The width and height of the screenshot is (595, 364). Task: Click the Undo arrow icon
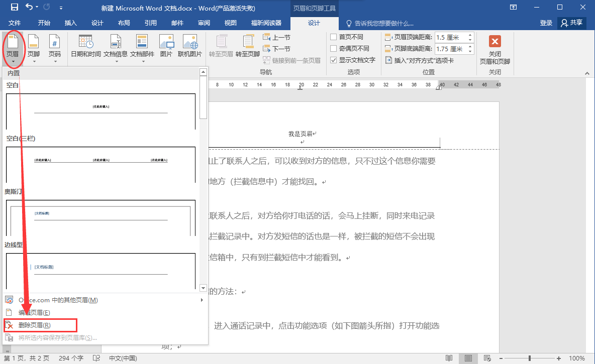click(29, 7)
